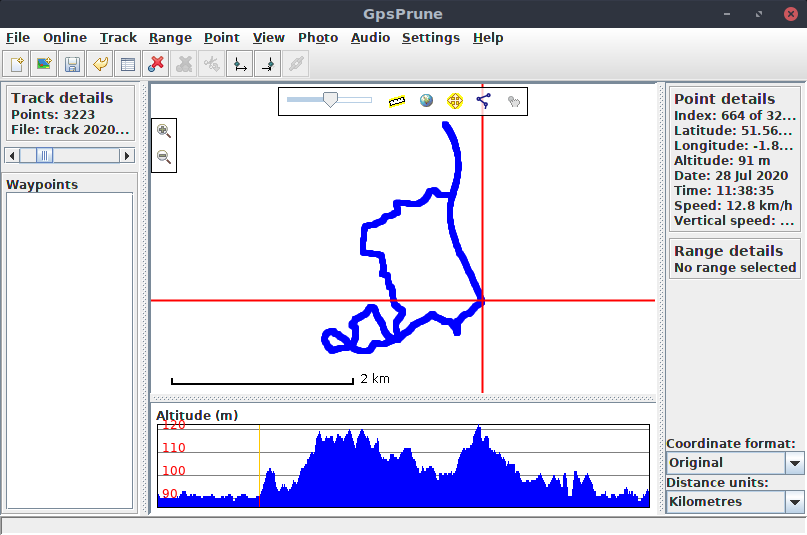Save the track with the floppy disk icon
The height and width of the screenshot is (535, 807).
(x=72, y=65)
